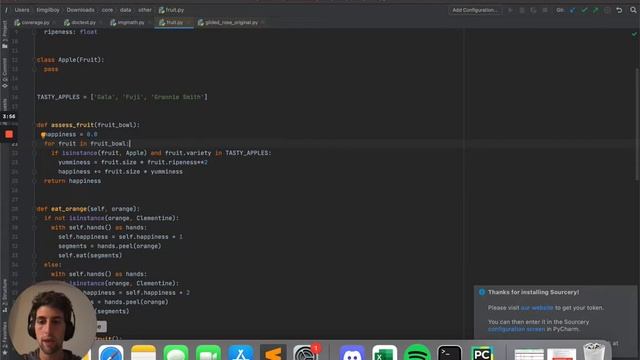Click 'return happiness' line in editor
This screenshot has height=360, width=640.
point(72,181)
